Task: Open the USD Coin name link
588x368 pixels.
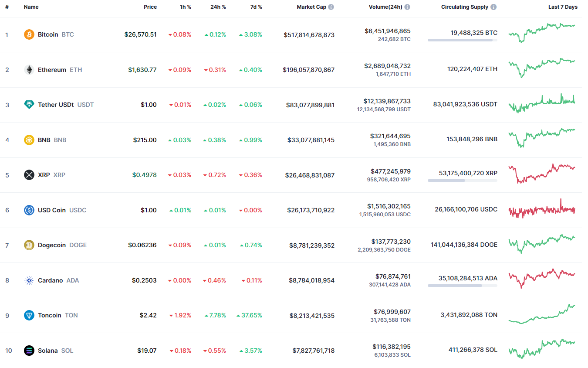Action: pos(52,210)
